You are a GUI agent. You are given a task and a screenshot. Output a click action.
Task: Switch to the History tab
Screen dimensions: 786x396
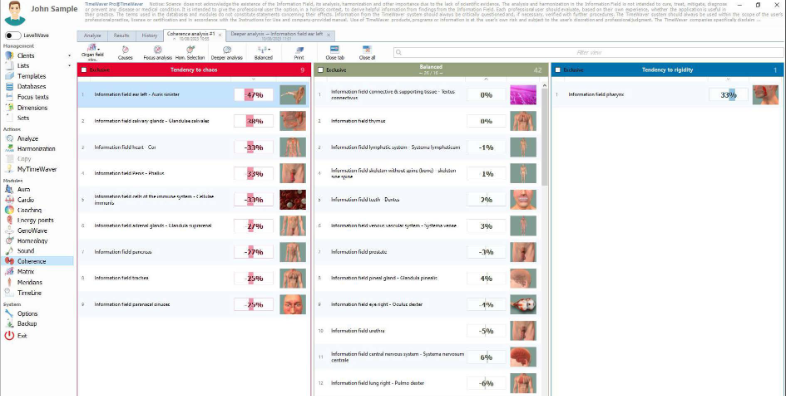pyautogui.click(x=149, y=36)
